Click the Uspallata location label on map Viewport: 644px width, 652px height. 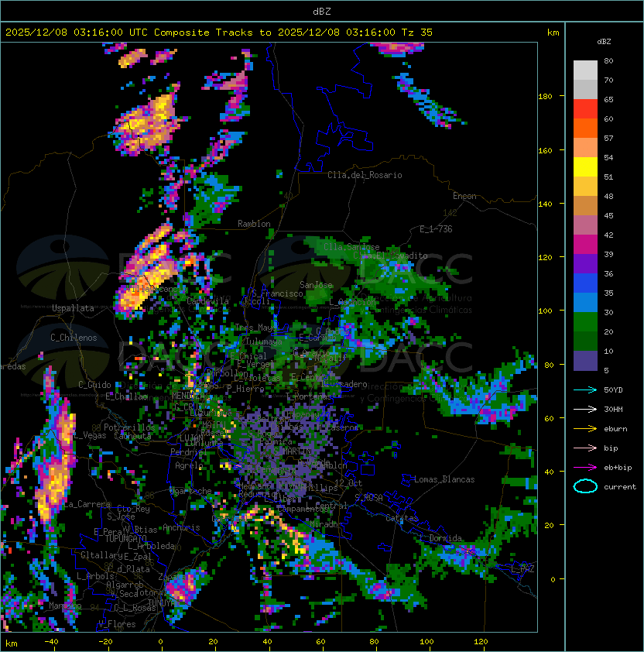[73, 308]
